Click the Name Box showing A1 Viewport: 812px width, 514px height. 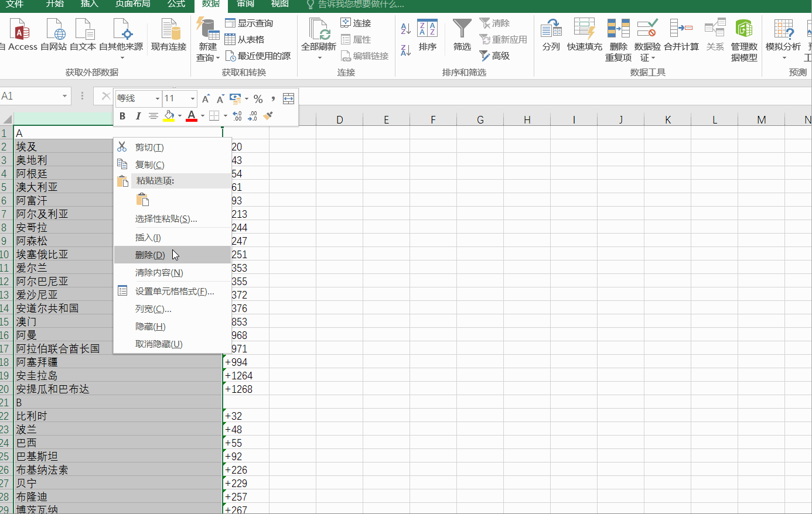point(29,96)
